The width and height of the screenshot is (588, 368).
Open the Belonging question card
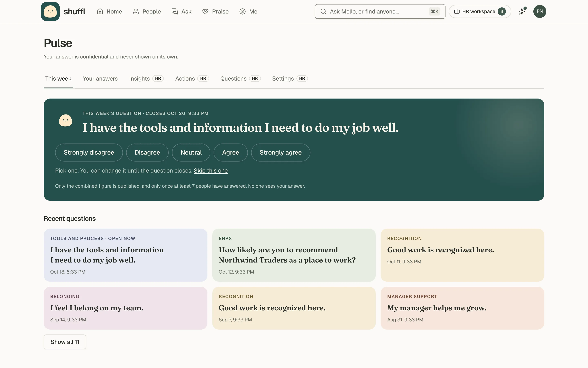[x=125, y=308]
